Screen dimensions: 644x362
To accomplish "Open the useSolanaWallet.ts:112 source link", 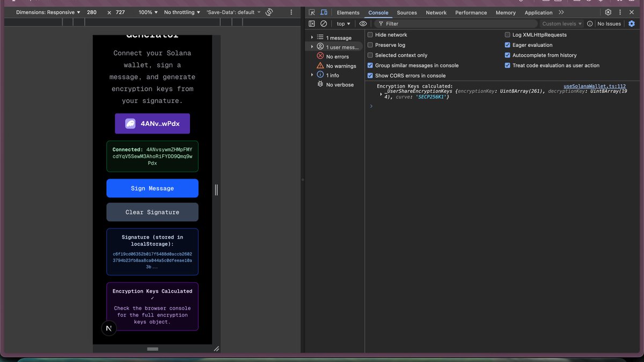I will point(595,86).
